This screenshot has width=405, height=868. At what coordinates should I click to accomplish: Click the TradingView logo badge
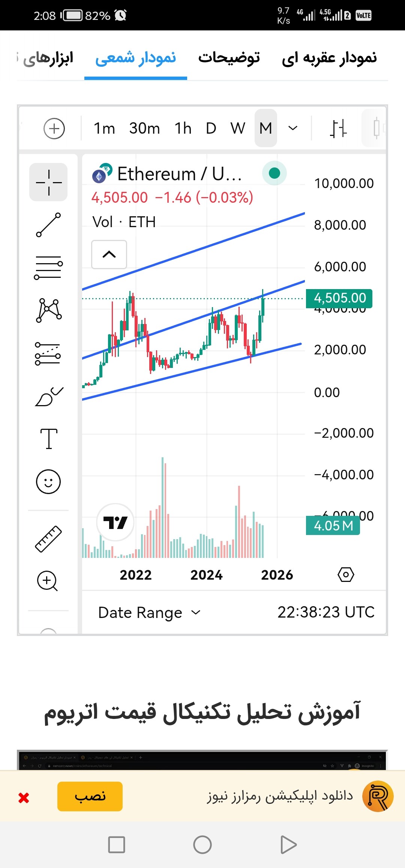click(x=115, y=522)
